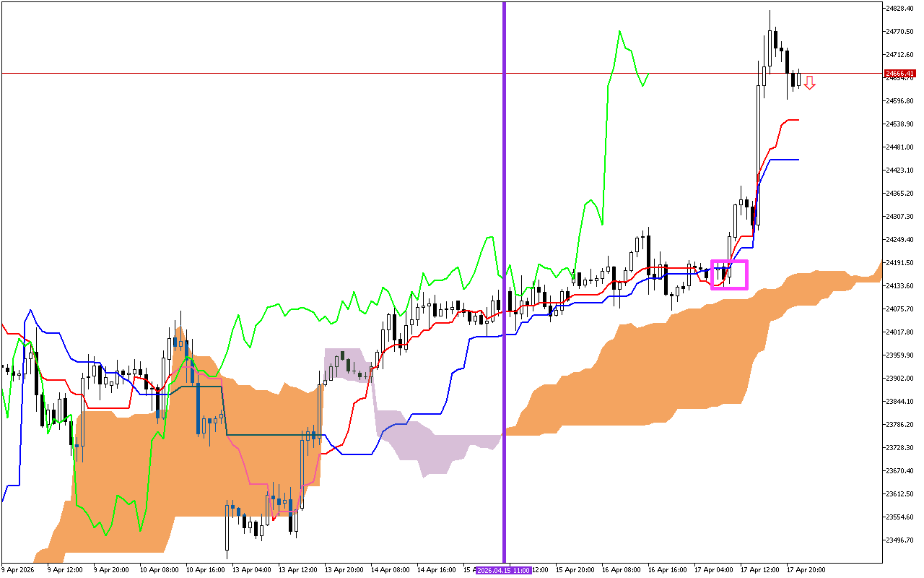Click 24133.60 on the price axis
924x578 pixels.
coord(900,286)
